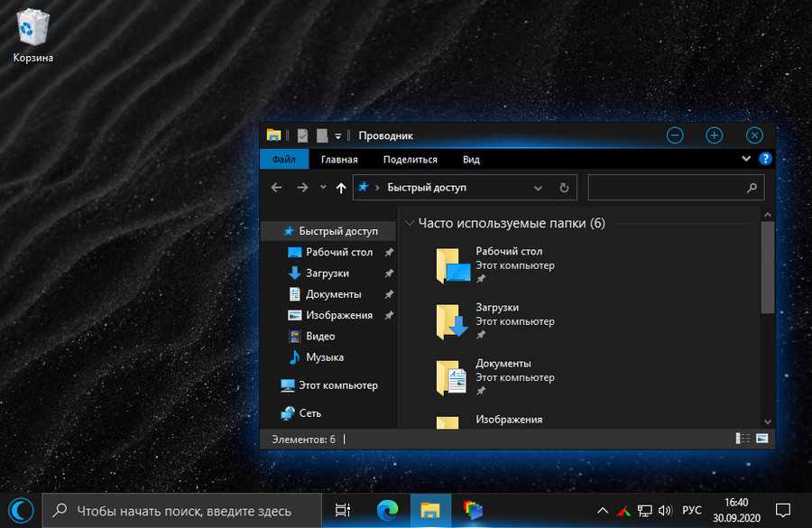Refresh the Quick access view
The width and height of the screenshot is (812, 528).
(x=564, y=188)
